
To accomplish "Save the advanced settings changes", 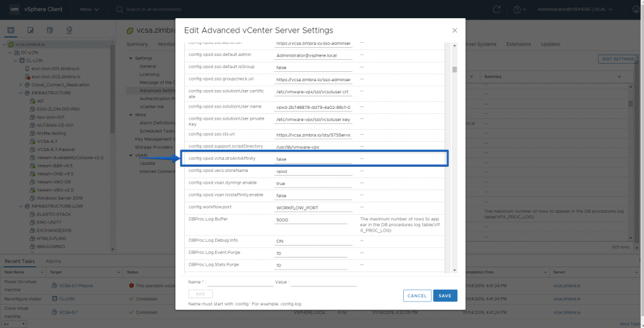I will click(x=445, y=295).
